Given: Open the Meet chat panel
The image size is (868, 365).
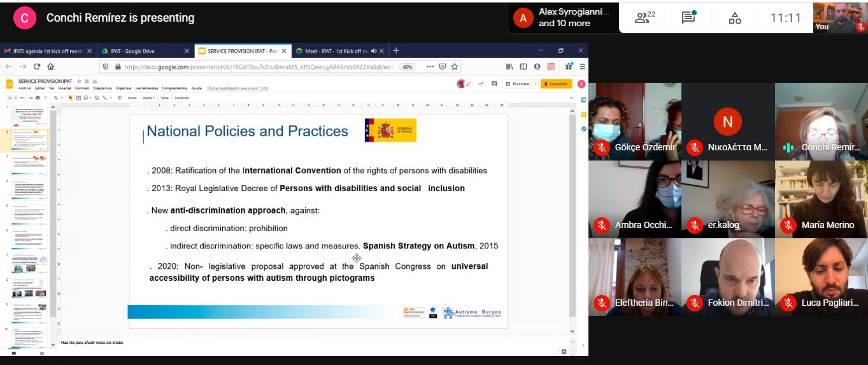Looking at the screenshot, I should click(688, 18).
